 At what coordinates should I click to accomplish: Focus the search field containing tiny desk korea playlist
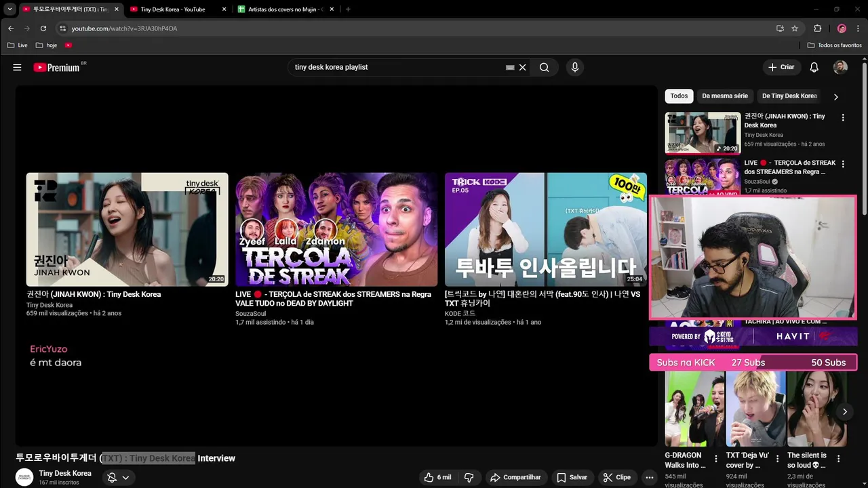coord(397,67)
